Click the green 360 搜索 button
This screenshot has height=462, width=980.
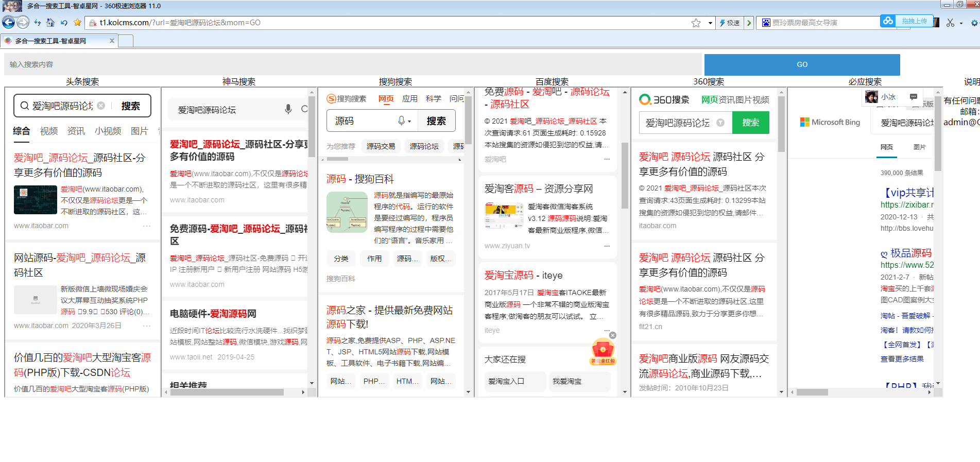pyautogui.click(x=750, y=123)
